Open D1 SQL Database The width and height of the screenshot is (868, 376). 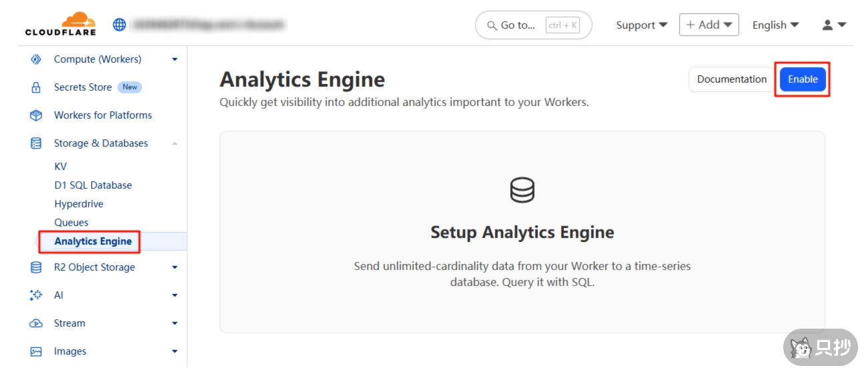click(x=93, y=185)
